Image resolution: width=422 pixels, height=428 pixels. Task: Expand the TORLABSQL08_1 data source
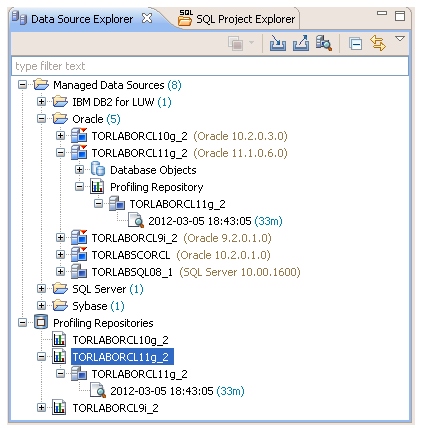pos(60,272)
